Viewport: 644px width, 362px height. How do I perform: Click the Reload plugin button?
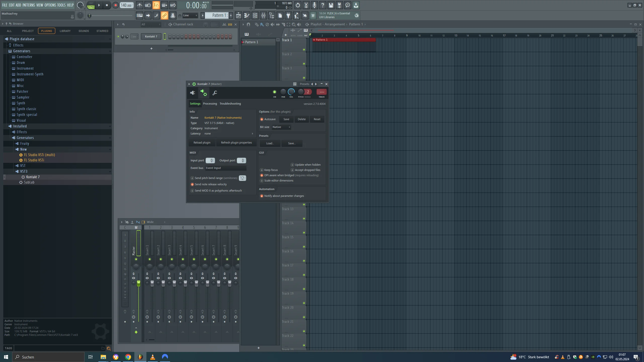click(x=202, y=143)
